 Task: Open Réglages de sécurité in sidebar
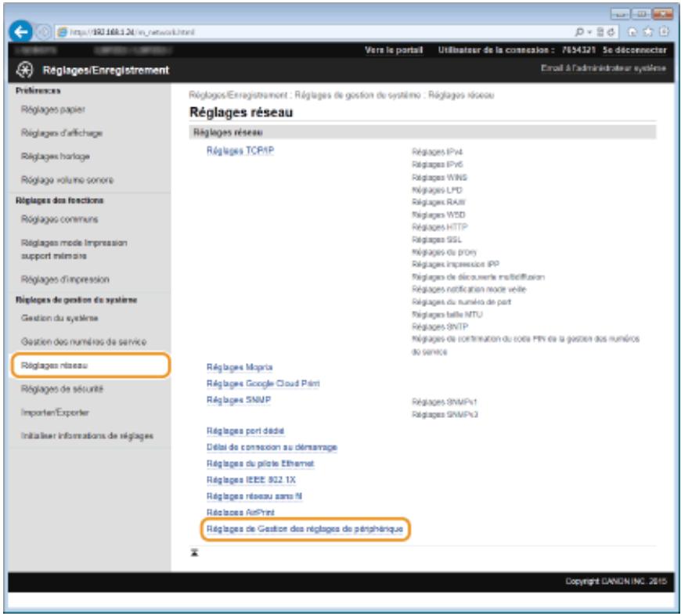62,389
